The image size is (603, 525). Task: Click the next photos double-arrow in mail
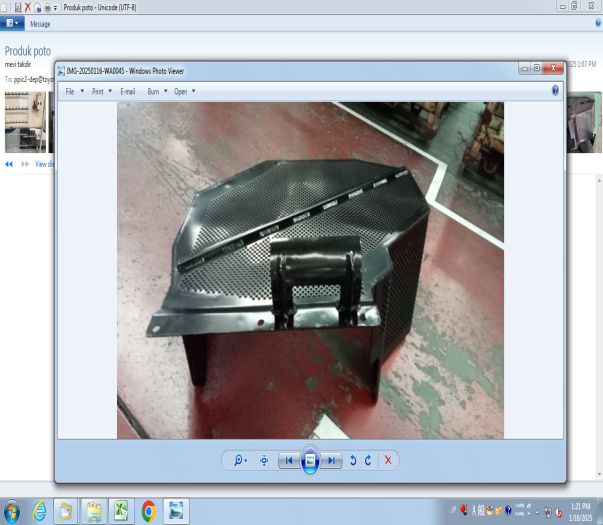click(25, 164)
